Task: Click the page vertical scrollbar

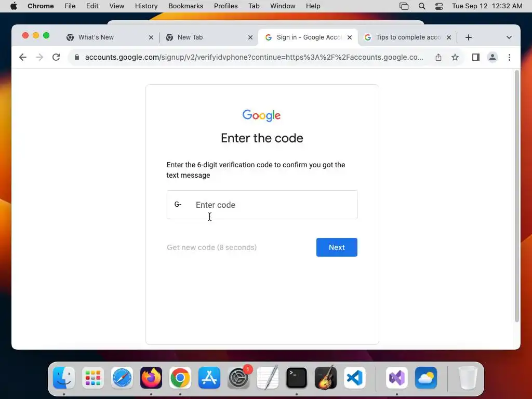Action: click(x=517, y=196)
